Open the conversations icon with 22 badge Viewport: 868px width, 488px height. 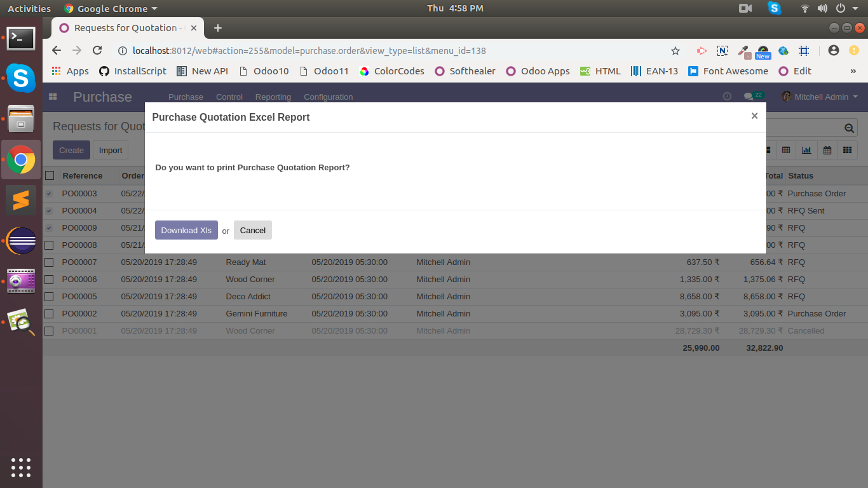pos(753,96)
